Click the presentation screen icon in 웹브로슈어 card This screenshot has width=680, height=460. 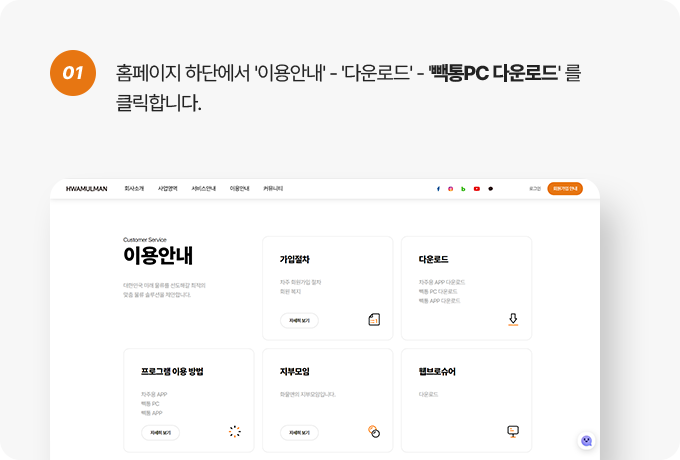[513, 431]
